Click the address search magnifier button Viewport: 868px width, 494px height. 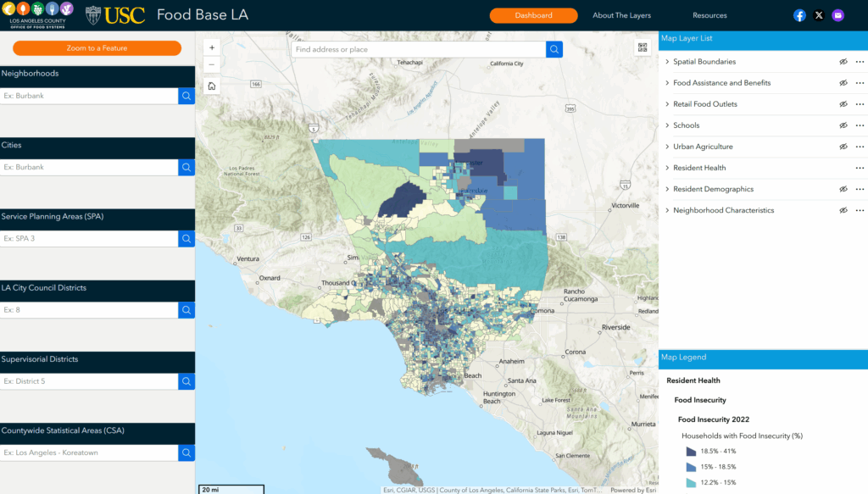[x=554, y=49]
